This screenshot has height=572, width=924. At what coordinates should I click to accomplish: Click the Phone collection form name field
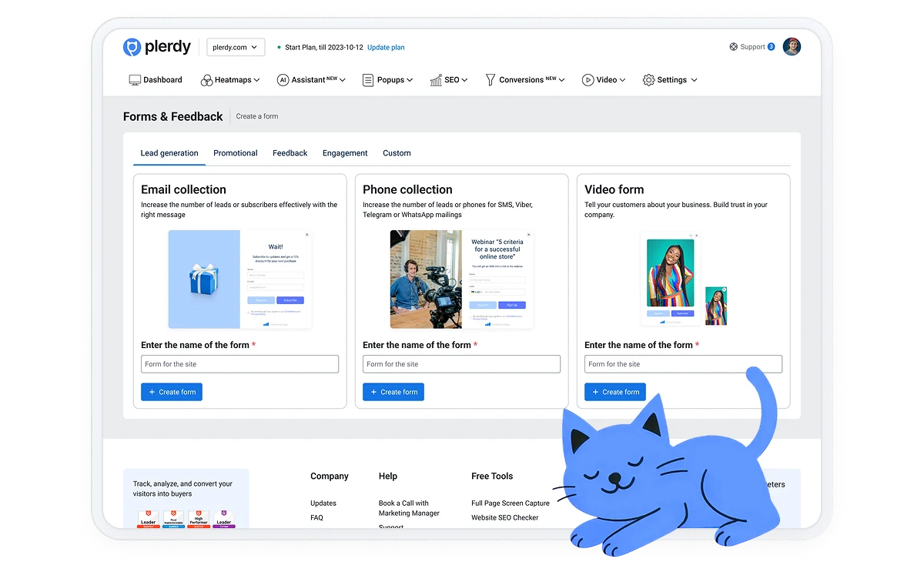coord(461,364)
